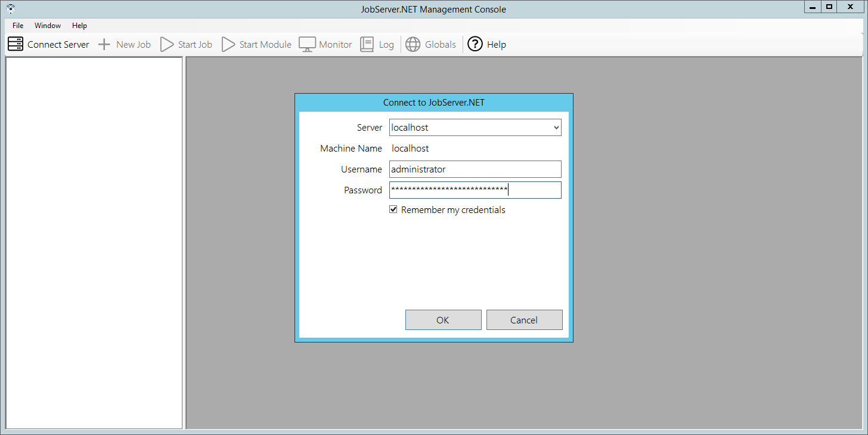Image resolution: width=868 pixels, height=435 pixels.
Task: Click the empty server tree panel
Action: [x=94, y=239]
